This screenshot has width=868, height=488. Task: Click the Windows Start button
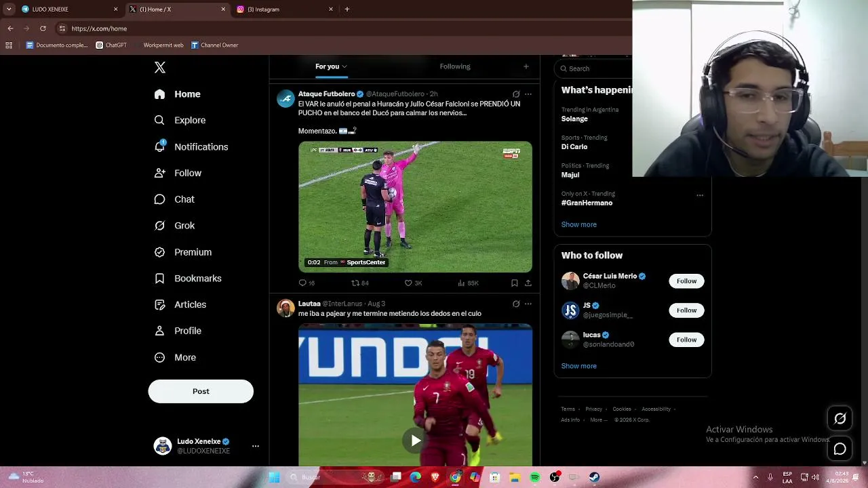[x=274, y=477]
